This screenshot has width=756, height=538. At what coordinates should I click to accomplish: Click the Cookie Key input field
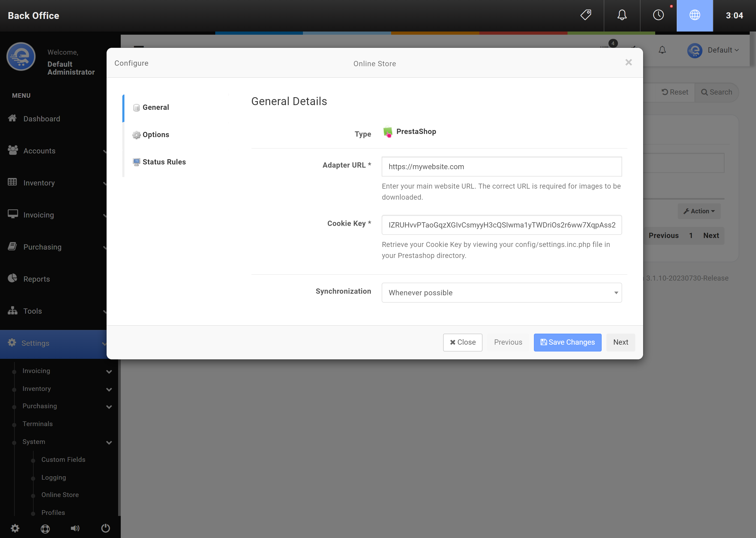[x=501, y=225]
